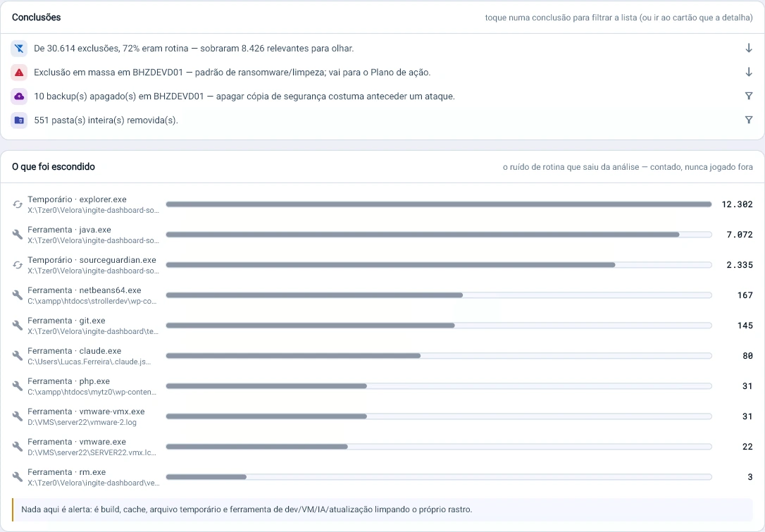Click the progress bar for git.exe

439,326
